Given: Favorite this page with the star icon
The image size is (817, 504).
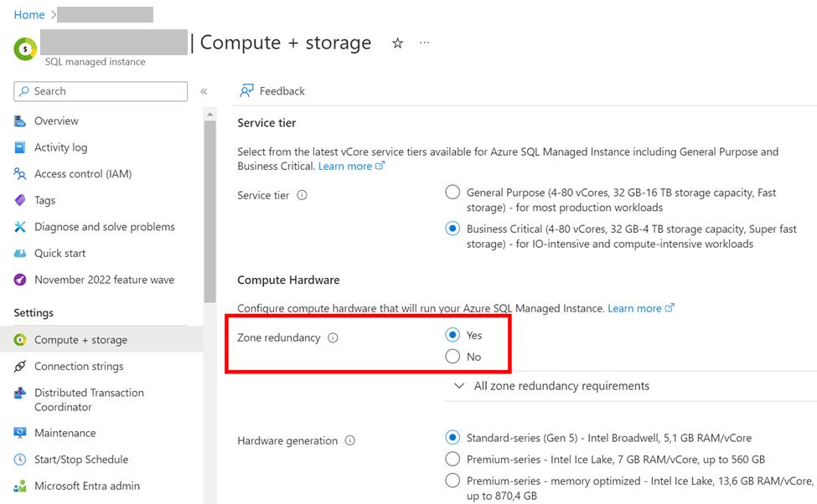Looking at the screenshot, I should coord(398,44).
